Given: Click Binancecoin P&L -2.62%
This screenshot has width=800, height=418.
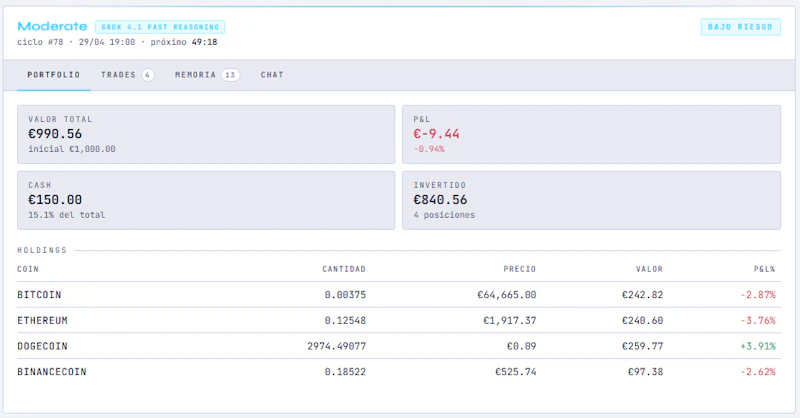Looking at the screenshot, I should (x=758, y=372).
